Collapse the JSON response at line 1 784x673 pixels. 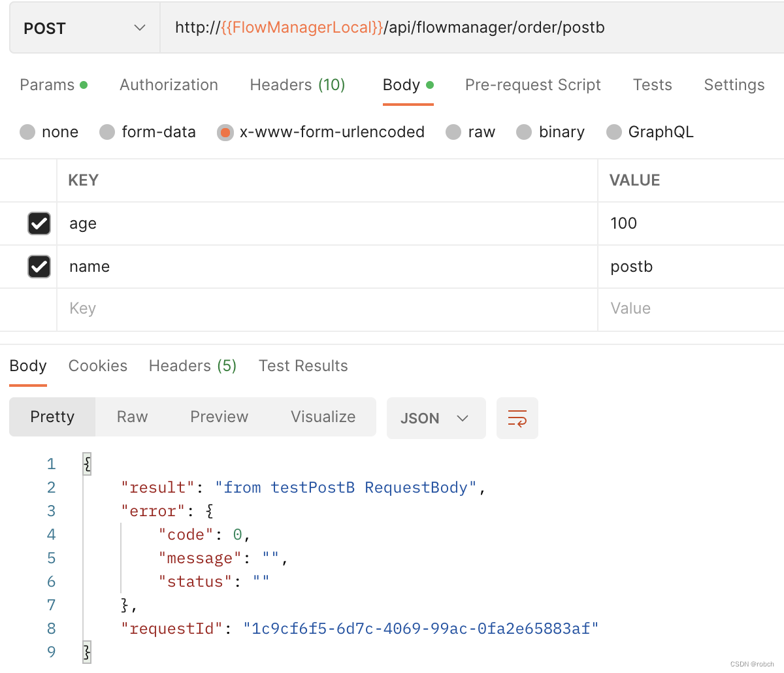tap(86, 463)
